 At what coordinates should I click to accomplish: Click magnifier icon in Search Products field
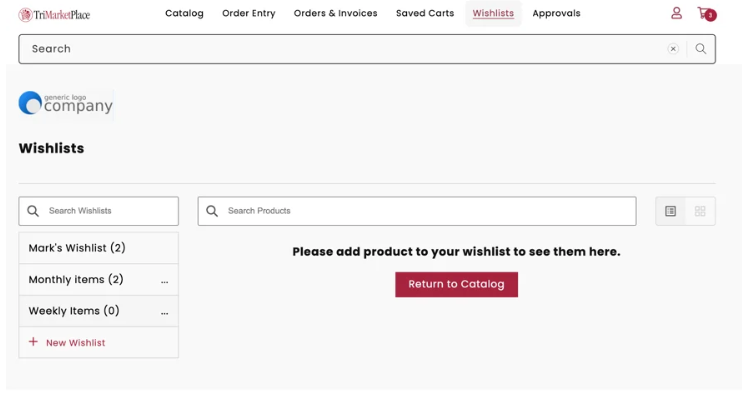[212, 211]
